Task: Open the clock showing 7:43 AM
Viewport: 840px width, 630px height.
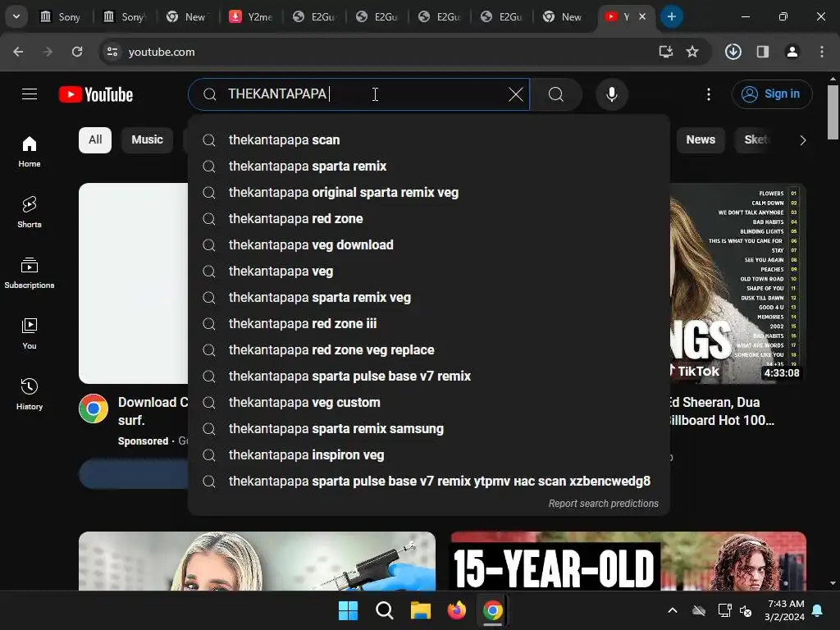Action: [x=784, y=610]
